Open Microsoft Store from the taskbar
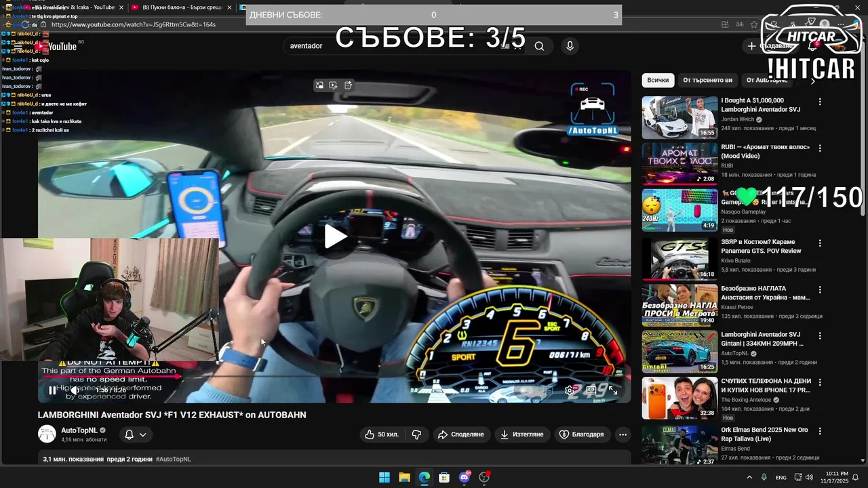Screen dimensions: 868x488 pyautogui.click(x=444, y=477)
